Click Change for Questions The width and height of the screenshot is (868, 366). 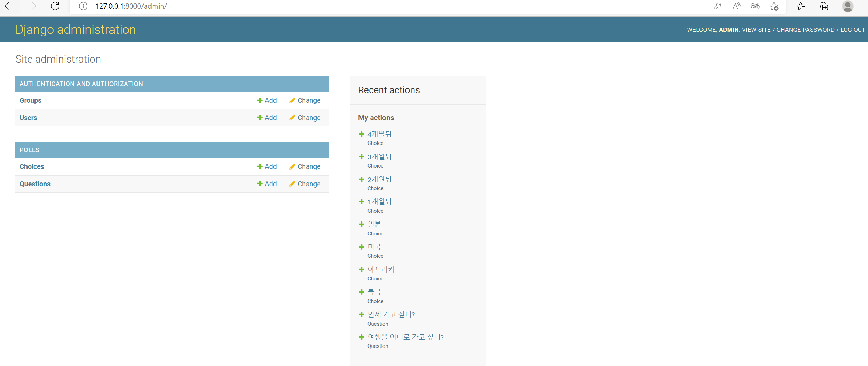coord(305,184)
